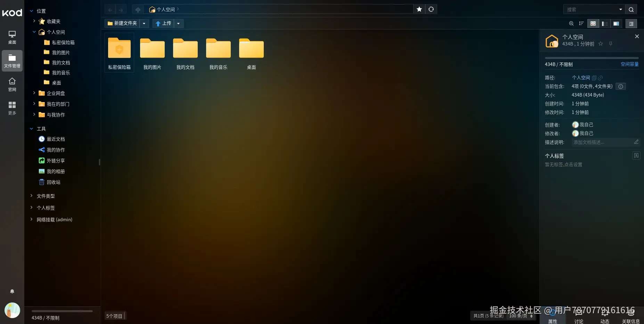This screenshot has height=324, width=644.
Task: Click the 添加文档描述 description field
Action: [x=605, y=142]
